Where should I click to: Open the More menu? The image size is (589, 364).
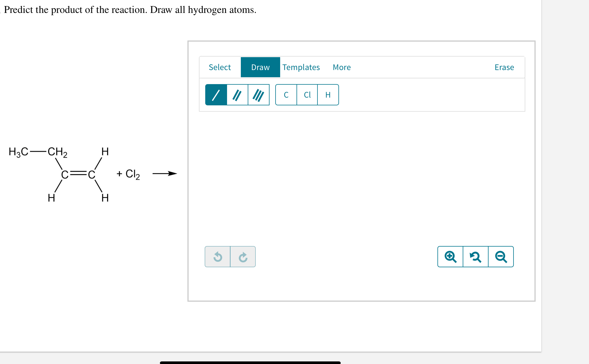(341, 67)
